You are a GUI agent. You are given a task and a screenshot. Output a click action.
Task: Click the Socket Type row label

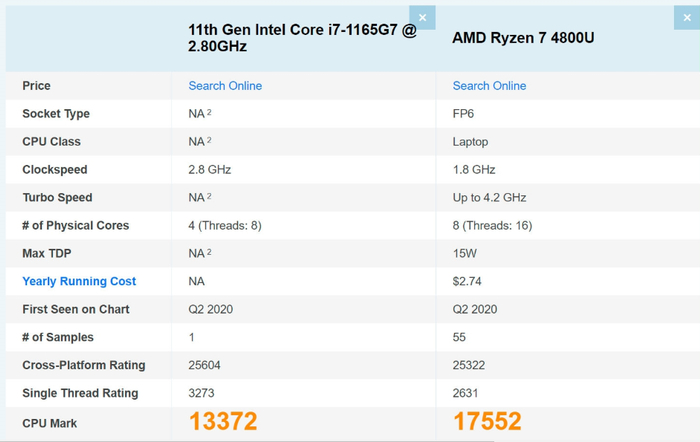pos(56,114)
